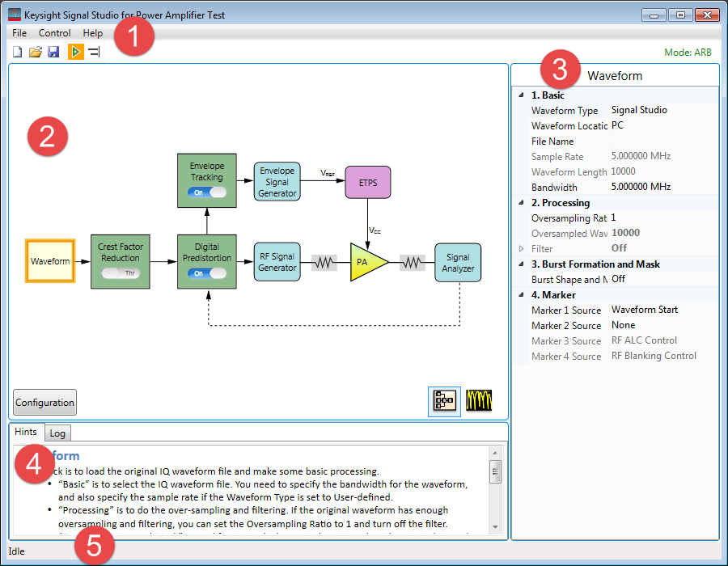Open the Help menu
Image resolution: width=728 pixels, height=566 pixels.
pos(93,33)
